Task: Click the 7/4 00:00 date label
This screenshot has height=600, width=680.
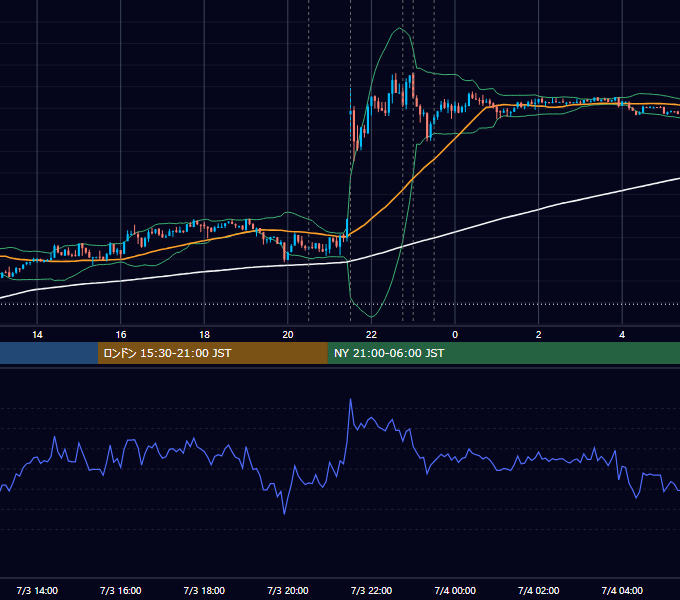Action: click(x=455, y=590)
